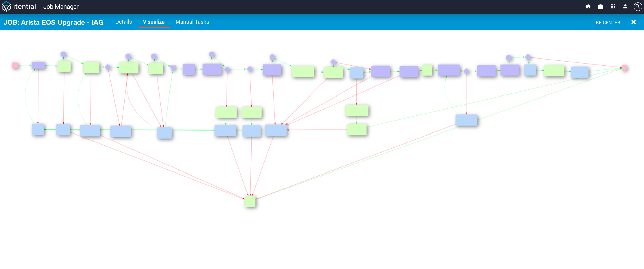This screenshot has height=269, width=644.
Task: Select the isolated blue node at lower right
Action: 466,120
